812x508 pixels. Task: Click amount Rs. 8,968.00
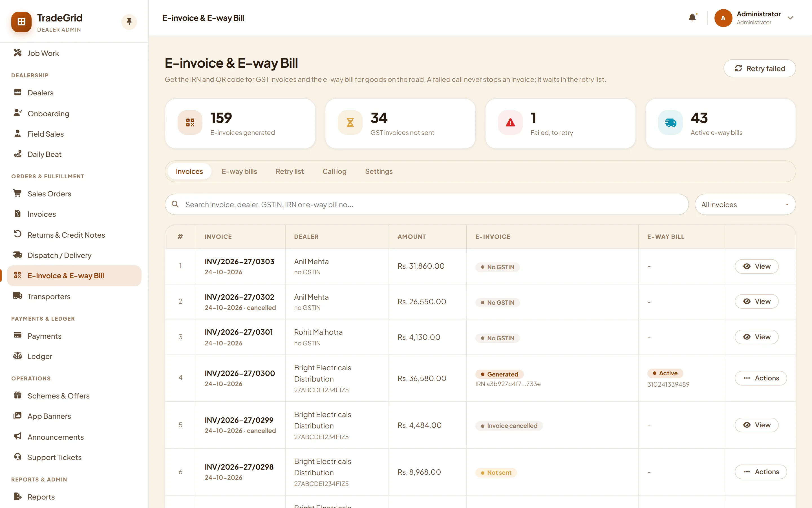pos(419,472)
